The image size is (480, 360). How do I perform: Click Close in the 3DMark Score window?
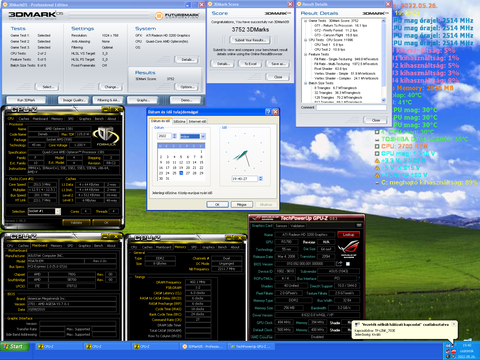(278, 77)
